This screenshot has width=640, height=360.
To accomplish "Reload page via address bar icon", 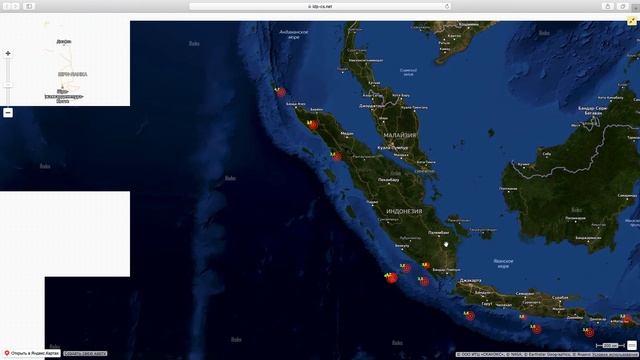I will tap(447, 7).
